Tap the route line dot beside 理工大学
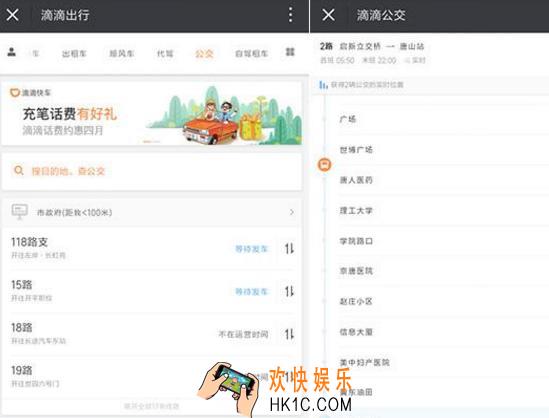The width and height of the screenshot is (549, 418). coord(325,210)
